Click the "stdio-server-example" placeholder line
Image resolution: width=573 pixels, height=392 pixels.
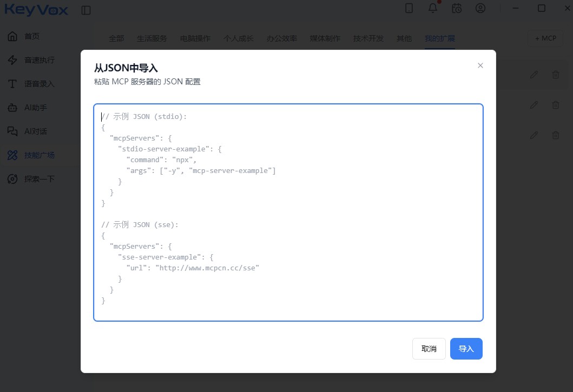click(170, 149)
